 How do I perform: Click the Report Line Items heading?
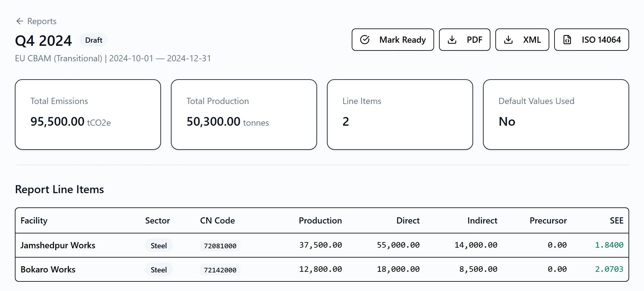click(x=59, y=189)
